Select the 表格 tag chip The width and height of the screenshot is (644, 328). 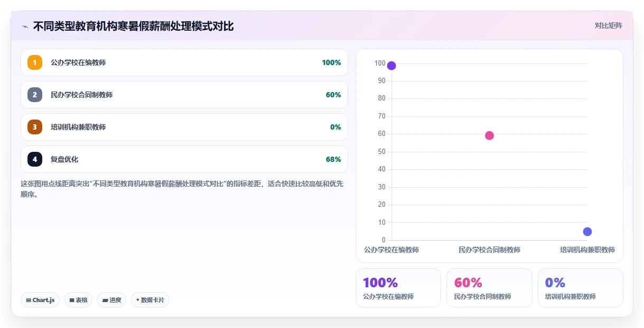coord(78,300)
